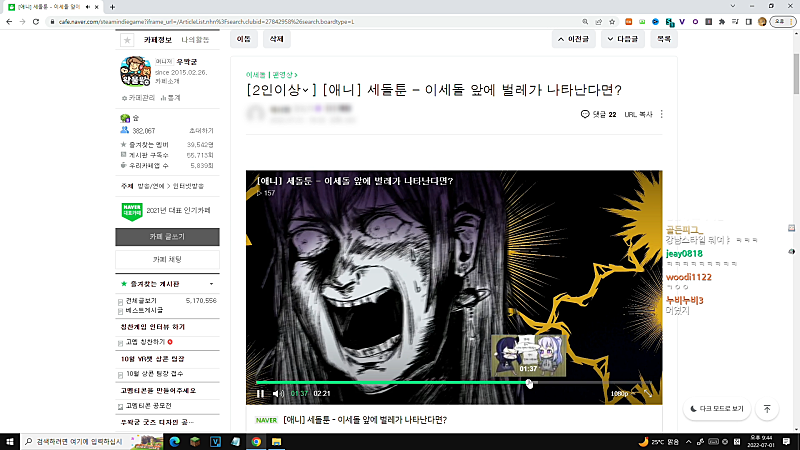The image size is (800, 450).
Task: Open the 고멤 칭찬하기 board
Action: tap(145, 342)
